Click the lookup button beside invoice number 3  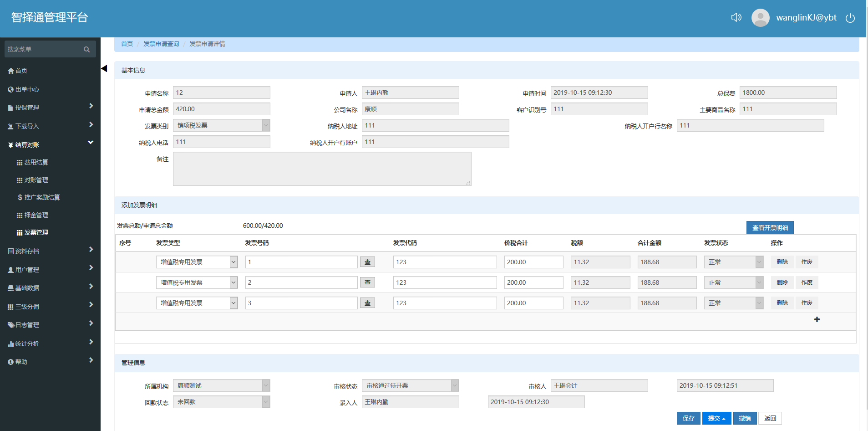367,303
